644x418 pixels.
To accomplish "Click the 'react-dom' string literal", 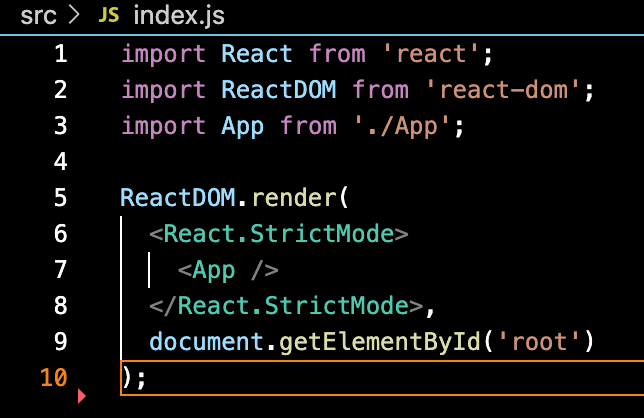I will tap(503, 90).
